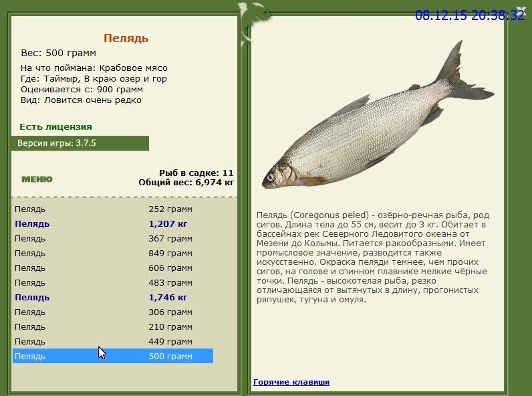Select the Пелядь 367 грамм row
The width and height of the screenshot is (532, 396).
(113, 239)
